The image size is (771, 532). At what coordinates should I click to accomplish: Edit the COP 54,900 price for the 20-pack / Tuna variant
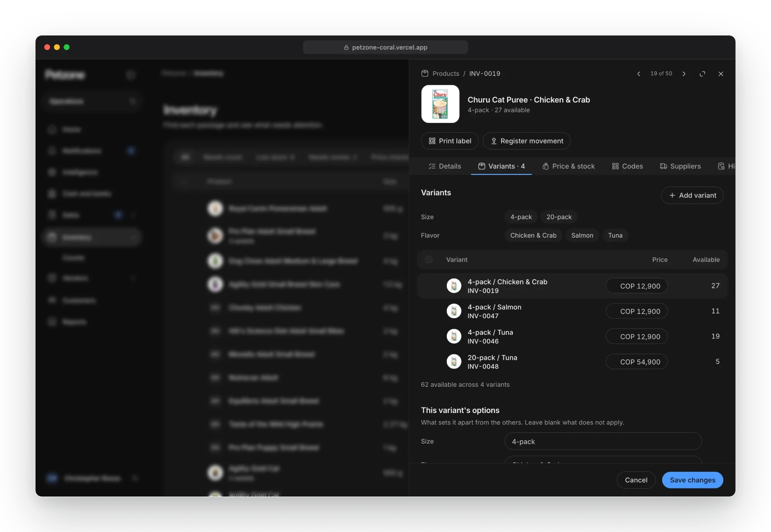[637, 362]
